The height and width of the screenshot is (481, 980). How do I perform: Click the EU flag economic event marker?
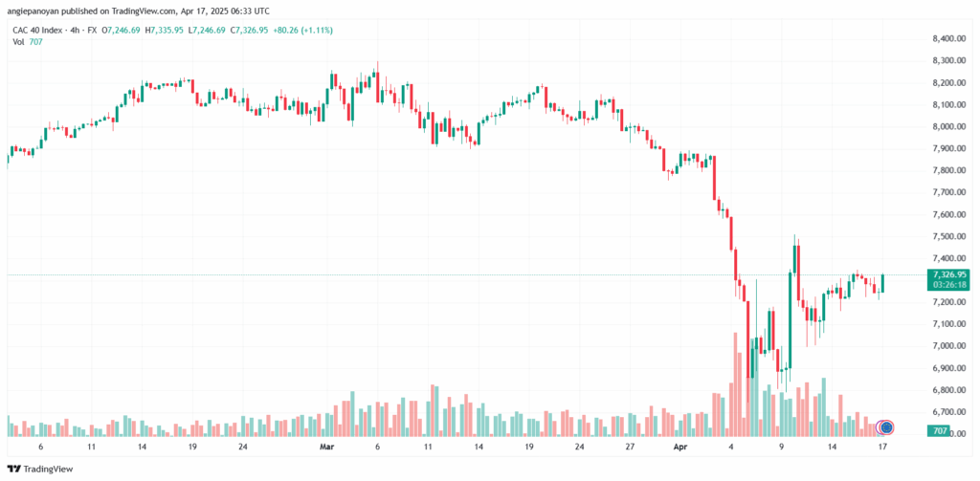click(x=886, y=426)
